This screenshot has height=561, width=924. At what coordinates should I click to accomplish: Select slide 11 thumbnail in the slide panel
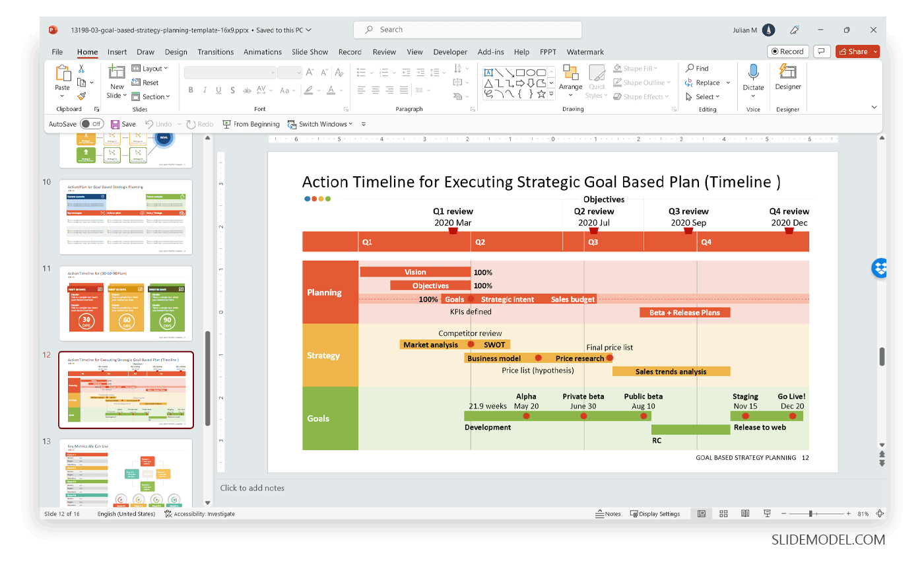coord(126,304)
